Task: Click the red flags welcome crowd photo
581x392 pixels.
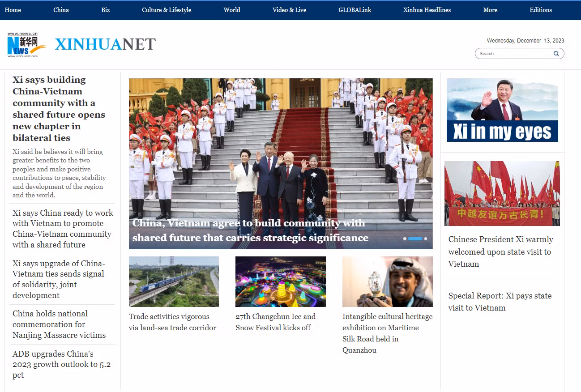Action: click(502, 193)
